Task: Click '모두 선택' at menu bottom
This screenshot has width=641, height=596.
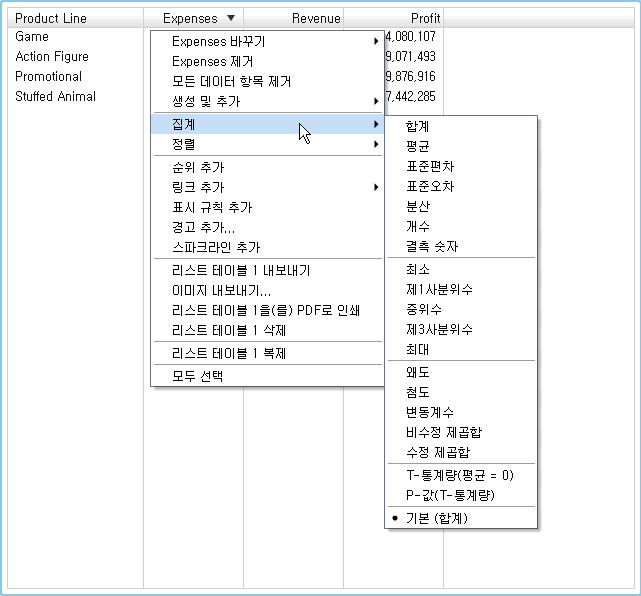Action: point(198,376)
